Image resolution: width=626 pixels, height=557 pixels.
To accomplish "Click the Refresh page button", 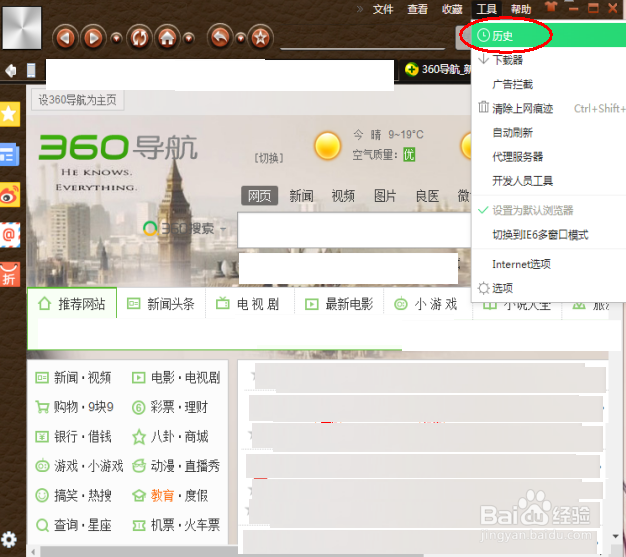I will (x=139, y=38).
